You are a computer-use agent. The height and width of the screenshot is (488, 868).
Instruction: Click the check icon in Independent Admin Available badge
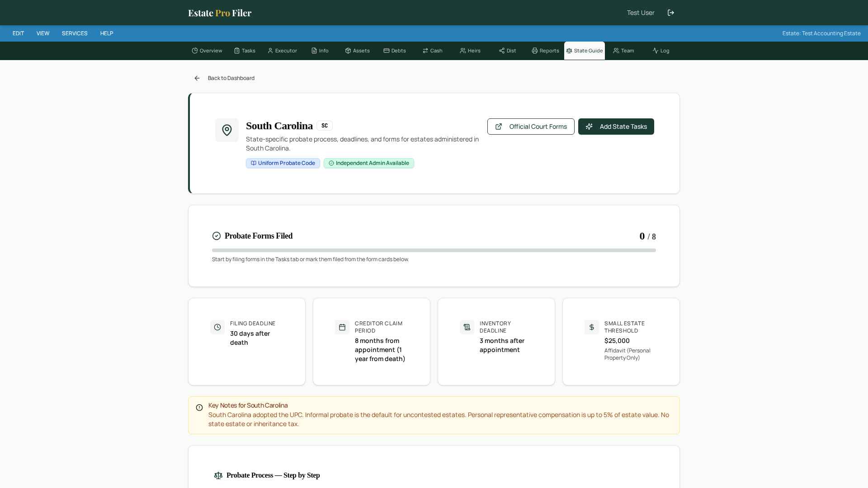click(x=331, y=163)
